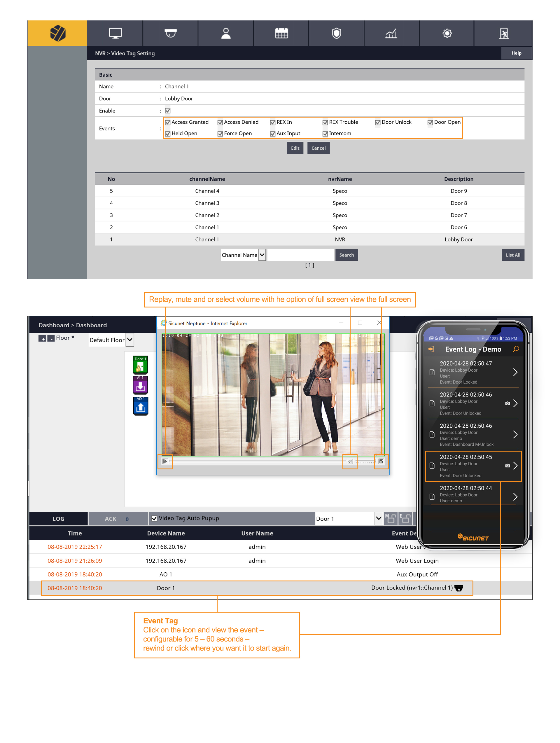Click the List All button
The width and height of the screenshot is (560, 743).
coord(513,255)
